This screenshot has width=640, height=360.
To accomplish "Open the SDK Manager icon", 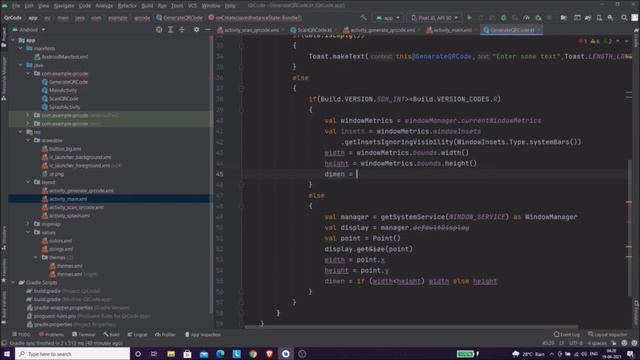I will point(610,18).
